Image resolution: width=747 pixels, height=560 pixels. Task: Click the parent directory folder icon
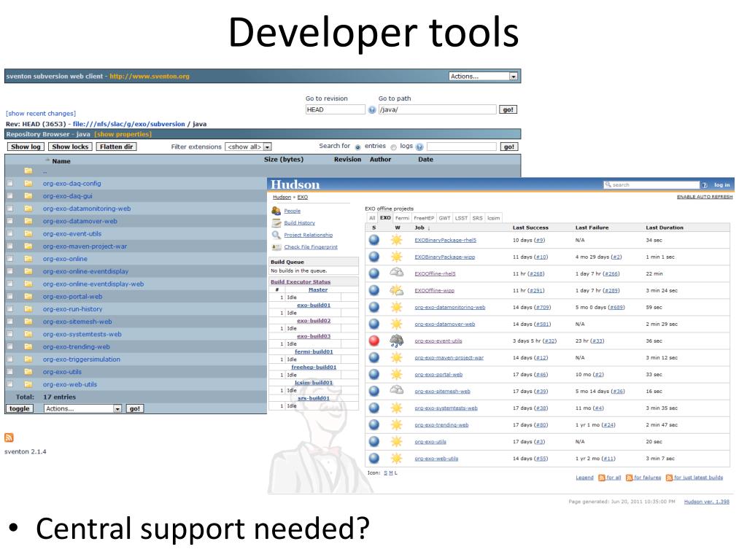coord(28,171)
